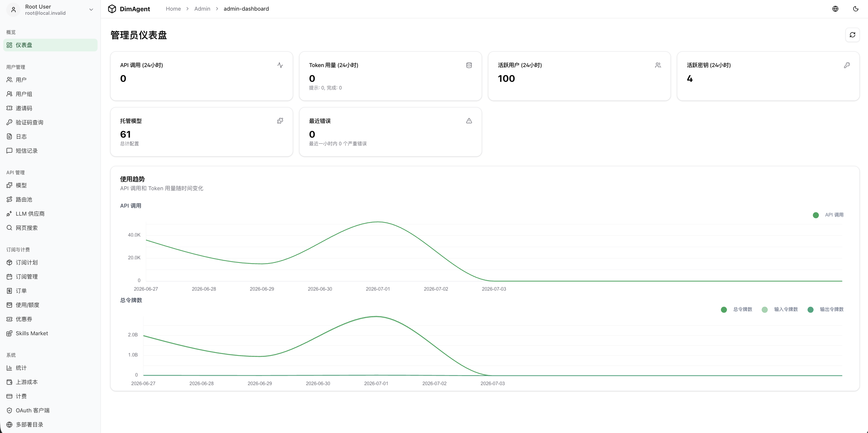This screenshot has width=868, height=433.
Task: Toggle API 调用 legend green dot
Action: click(816, 215)
